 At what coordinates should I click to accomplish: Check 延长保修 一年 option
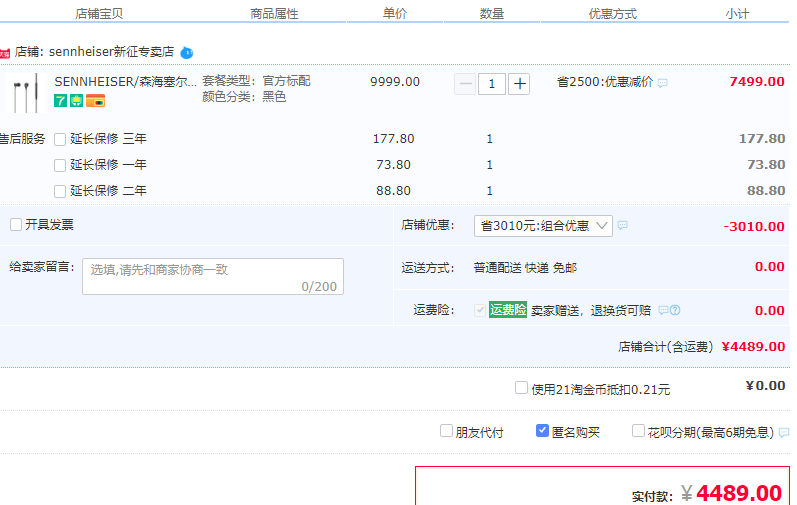pyautogui.click(x=60, y=165)
